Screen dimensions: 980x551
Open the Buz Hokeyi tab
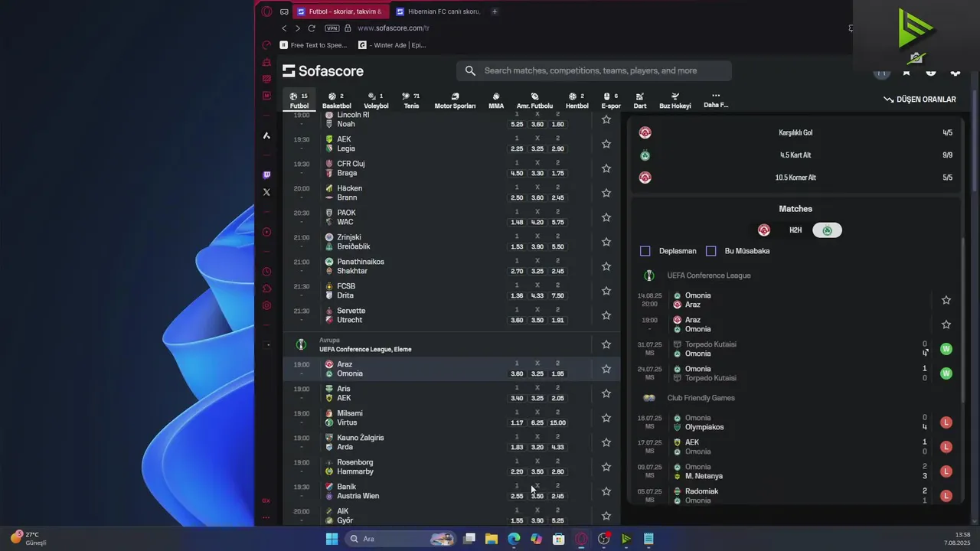pyautogui.click(x=675, y=101)
